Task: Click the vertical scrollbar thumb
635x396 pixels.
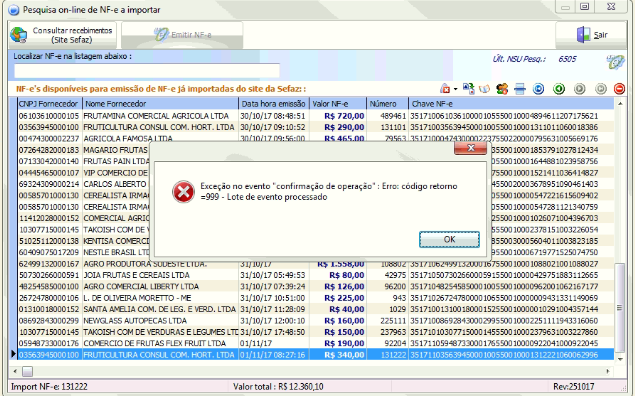Action: coord(620,308)
